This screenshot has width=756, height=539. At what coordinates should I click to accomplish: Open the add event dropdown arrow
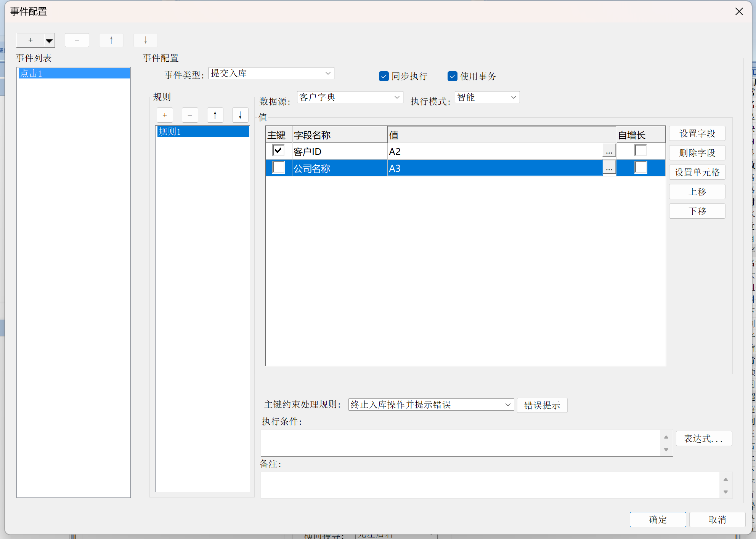[x=49, y=40]
